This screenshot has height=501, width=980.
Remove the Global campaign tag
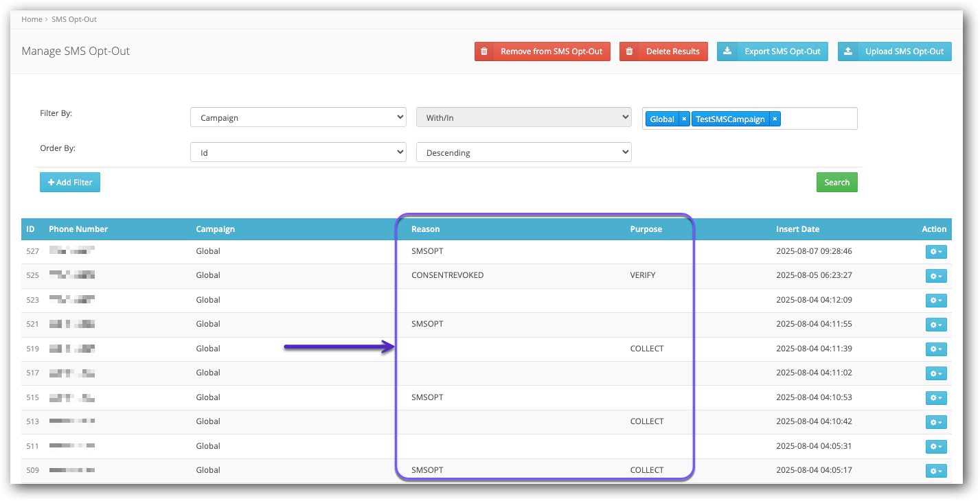click(684, 119)
